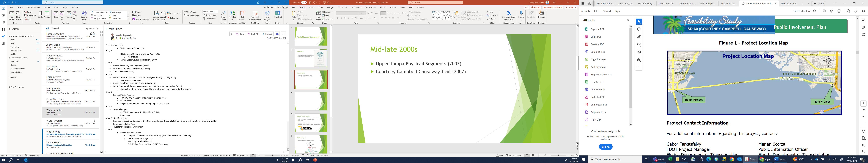This screenshot has width=868, height=163.
Task: Click See All tools button
Action: [x=605, y=147]
